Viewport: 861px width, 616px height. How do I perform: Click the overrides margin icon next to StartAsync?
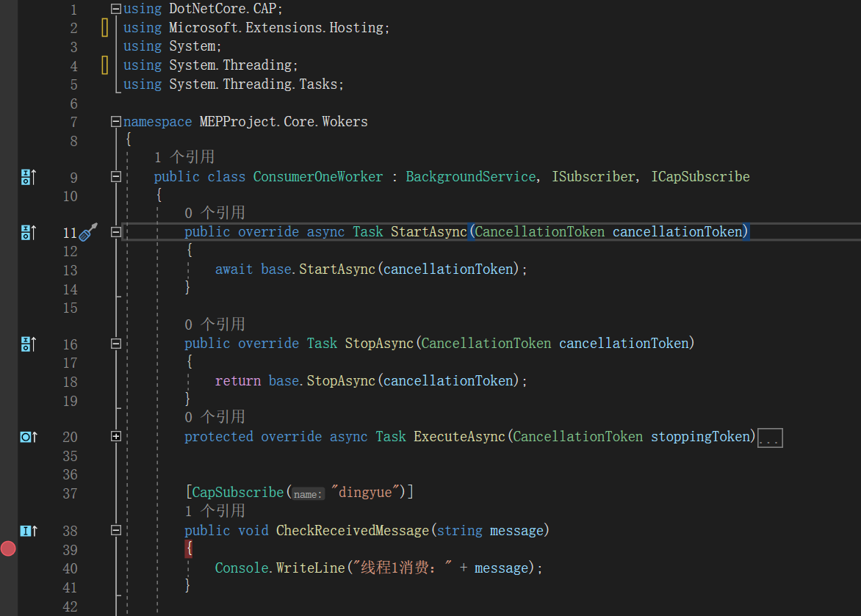coord(24,231)
